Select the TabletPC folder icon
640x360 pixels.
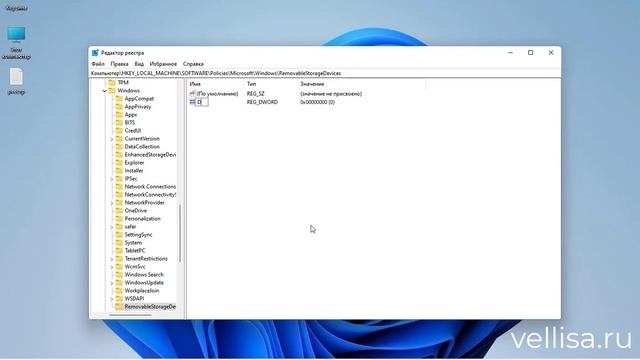119,251
